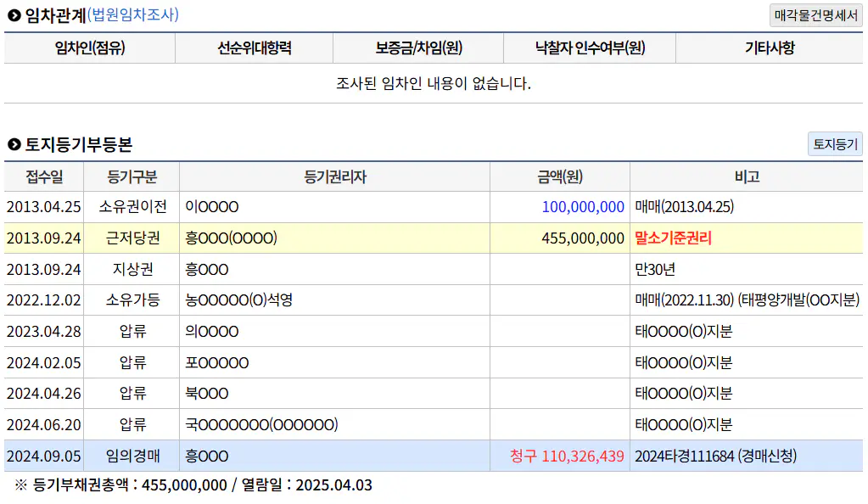The width and height of the screenshot is (868, 504).
Task: Click the 낙찰자 인수여부(원) header
Action: coord(590,48)
